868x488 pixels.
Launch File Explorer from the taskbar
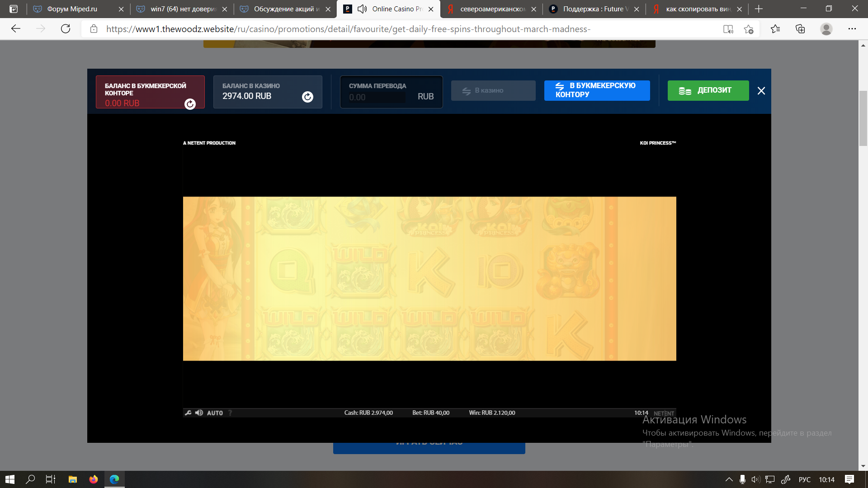tap(72, 479)
